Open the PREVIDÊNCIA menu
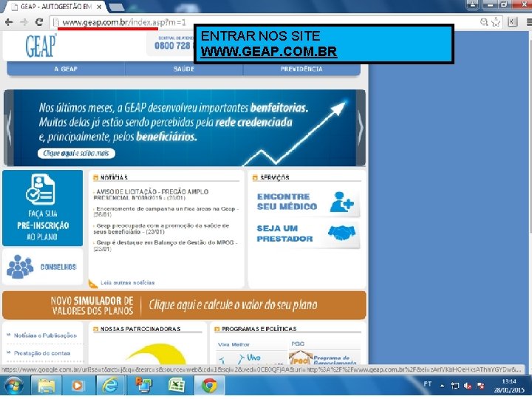Screen dimensions: 532x399 pyautogui.click(x=301, y=69)
